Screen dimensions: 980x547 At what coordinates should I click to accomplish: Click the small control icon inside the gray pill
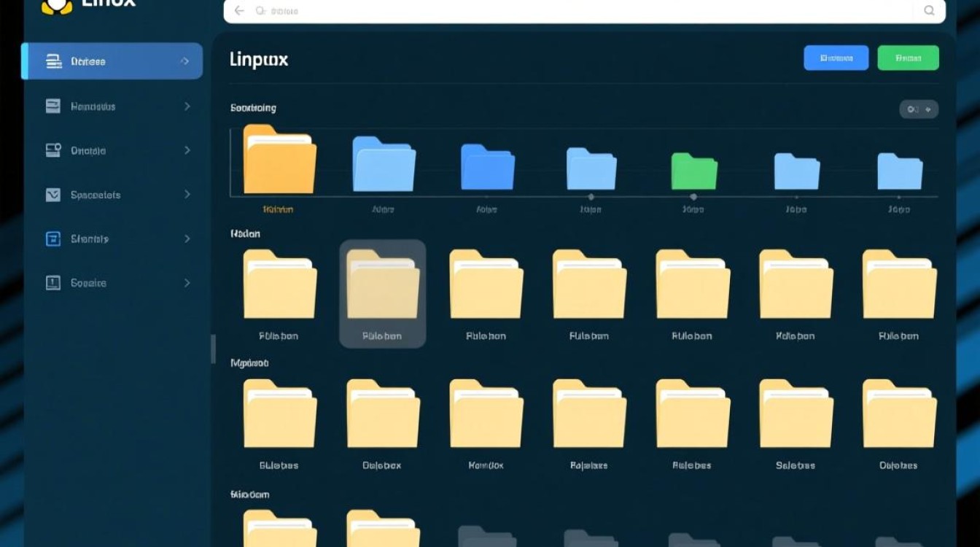(913, 109)
